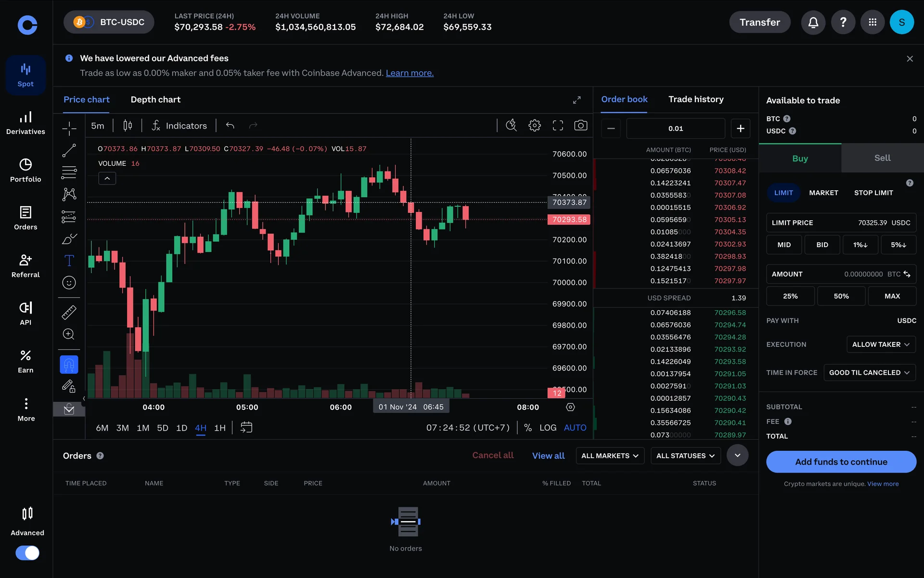924x578 pixels.
Task: Toggle the Advanced mode switch off
Action: [x=27, y=552]
